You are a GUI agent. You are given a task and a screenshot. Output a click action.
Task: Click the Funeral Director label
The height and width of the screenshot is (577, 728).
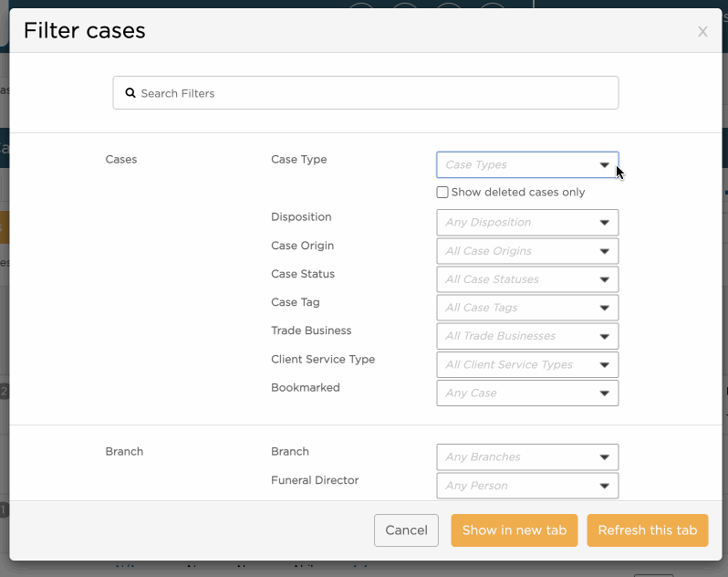[x=315, y=480]
